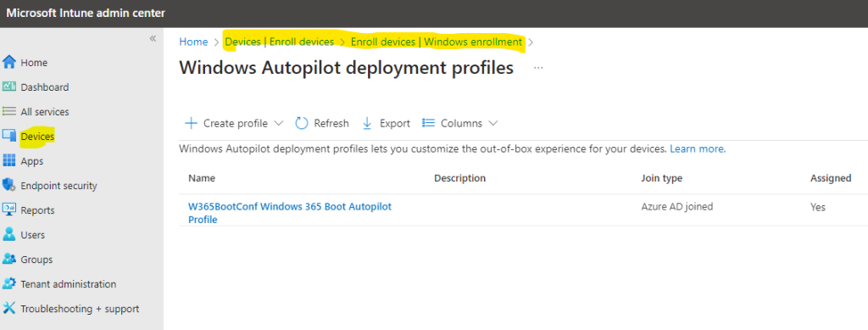Open the Groups people icon
This screenshot has width=868, height=330.
8,259
